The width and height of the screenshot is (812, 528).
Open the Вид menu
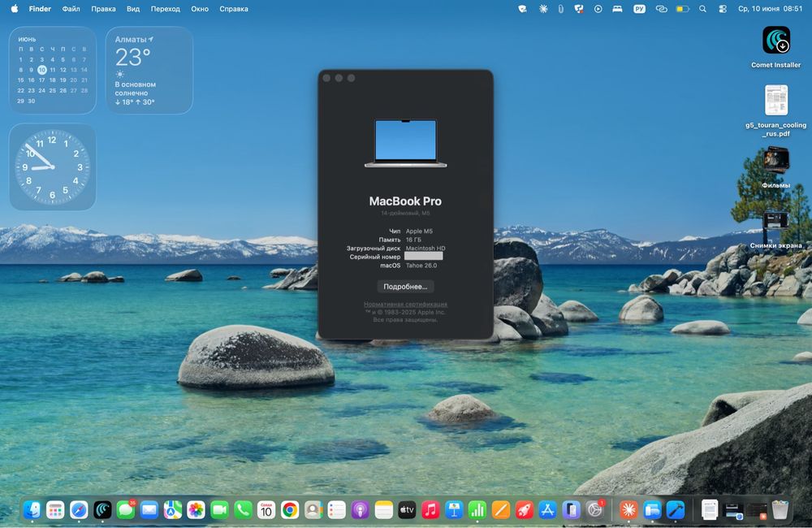[133, 9]
